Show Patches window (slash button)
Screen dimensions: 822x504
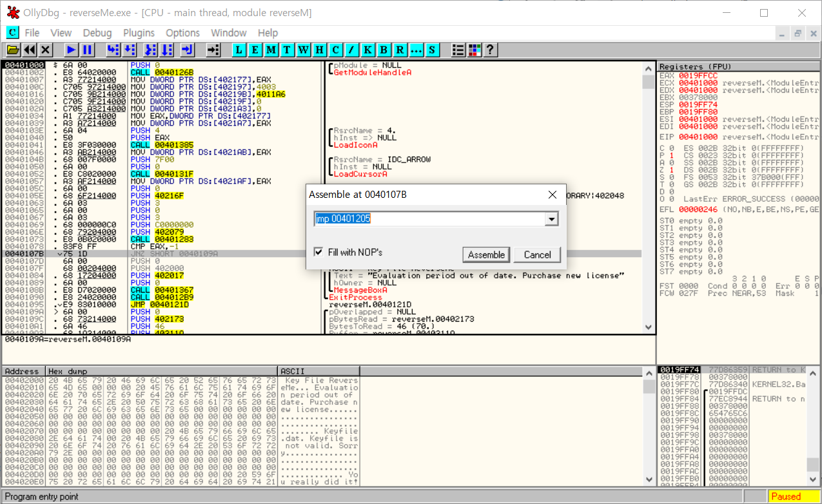tap(352, 50)
